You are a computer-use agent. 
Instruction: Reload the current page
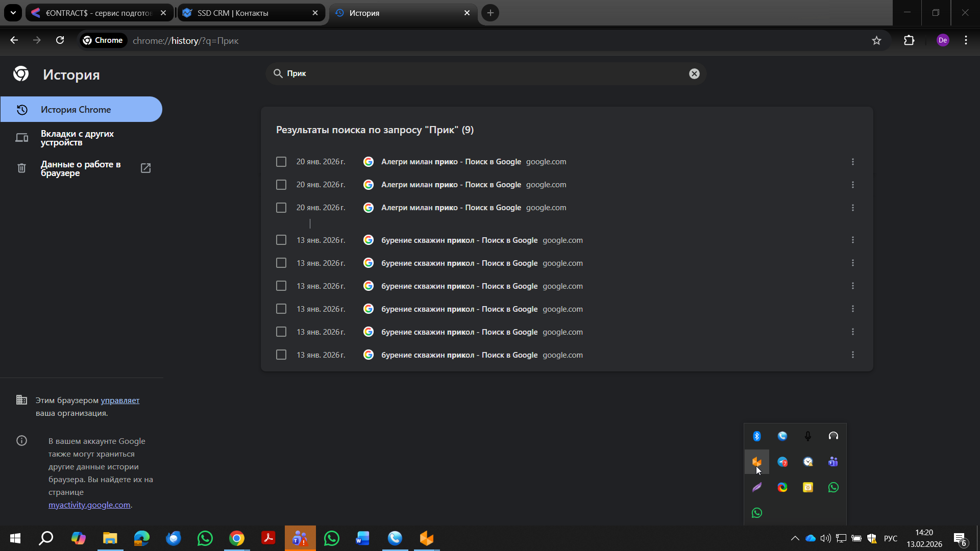click(60, 40)
